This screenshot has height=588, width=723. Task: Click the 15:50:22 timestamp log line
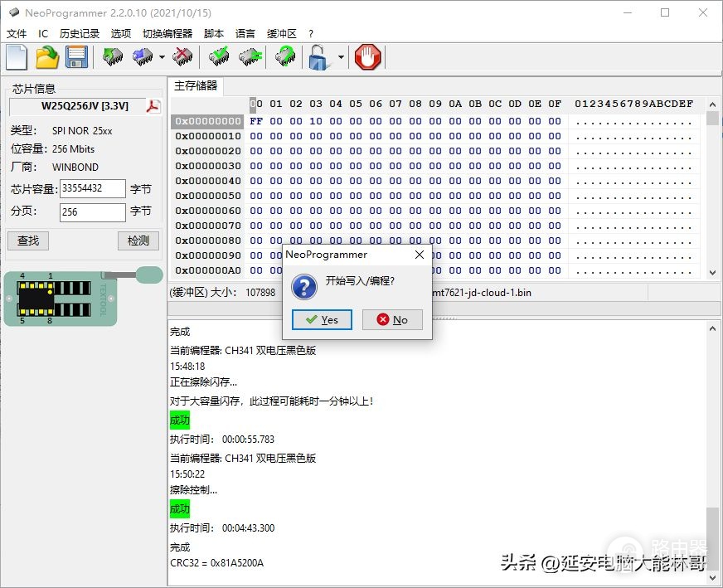click(187, 474)
